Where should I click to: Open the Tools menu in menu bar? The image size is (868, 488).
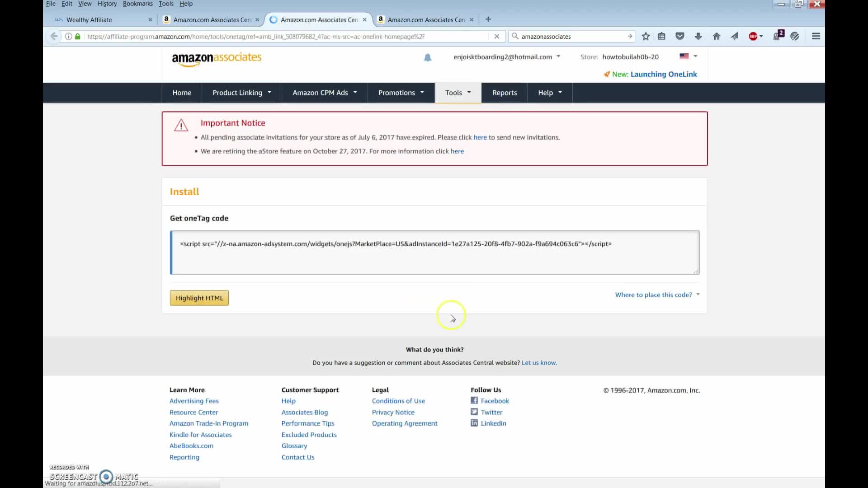[x=166, y=4]
